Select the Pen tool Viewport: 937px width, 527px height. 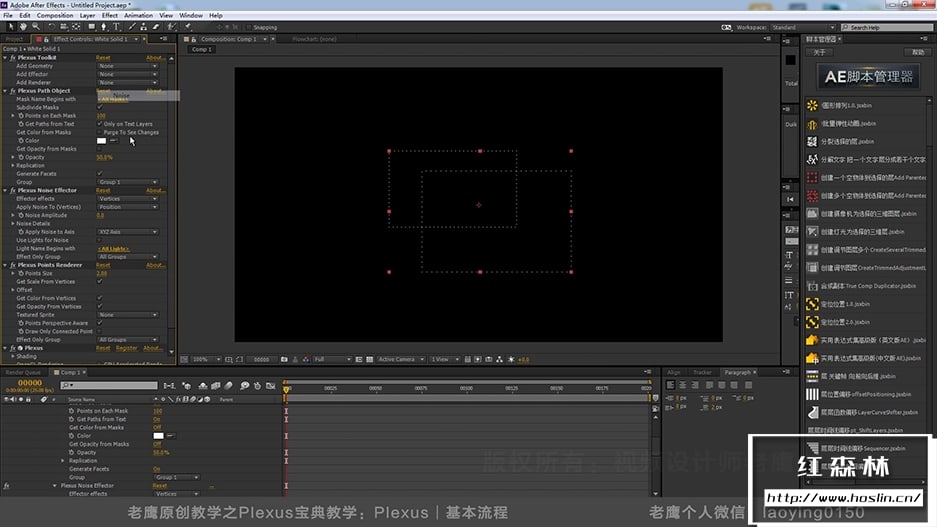(x=103, y=27)
